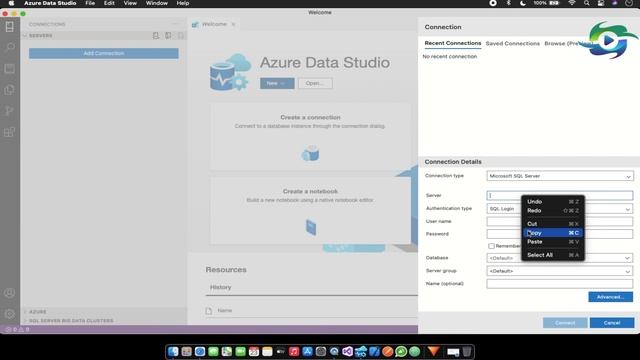Click the Add Connection button
640x360 pixels.
[x=104, y=53]
